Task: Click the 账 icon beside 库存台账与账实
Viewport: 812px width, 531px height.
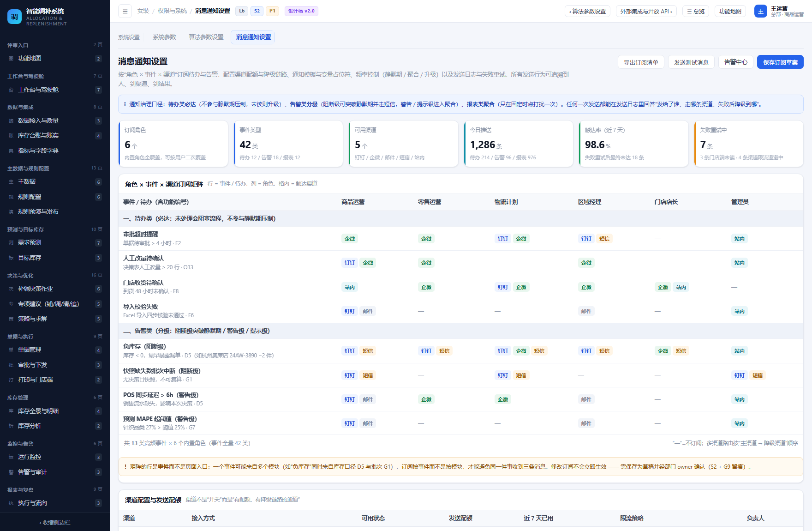Action: click(x=11, y=136)
